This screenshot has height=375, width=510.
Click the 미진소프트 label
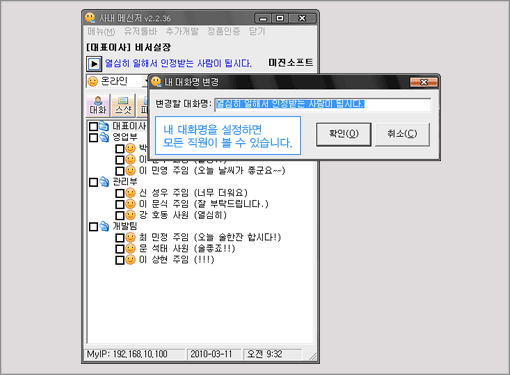291,63
